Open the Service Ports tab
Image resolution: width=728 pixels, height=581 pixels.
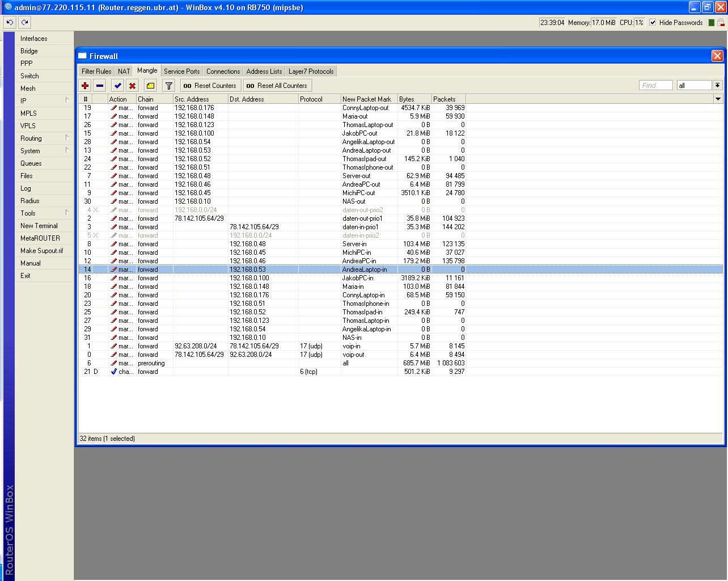[x=182, y=71]
